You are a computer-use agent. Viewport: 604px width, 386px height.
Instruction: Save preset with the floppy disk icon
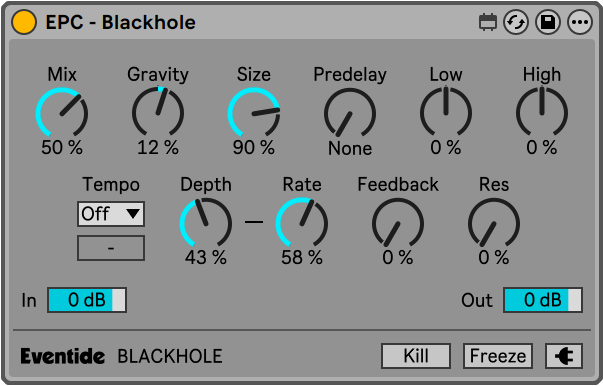tap(548, 22)
